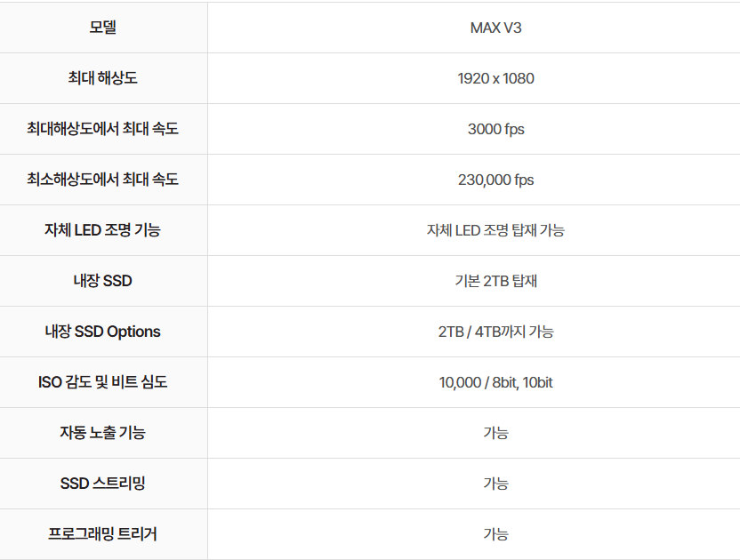
Task: Click the '프로그래밍 트리거' row label
Action: coord(103,534)
